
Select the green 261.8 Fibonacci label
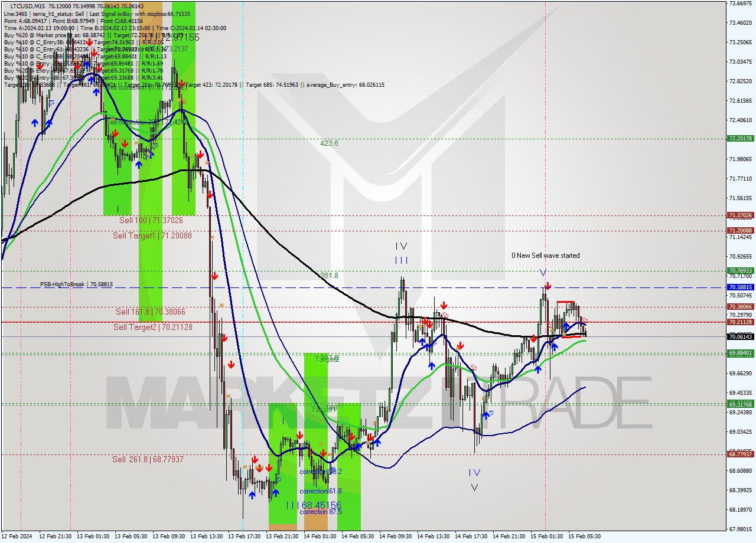(329, 276)
